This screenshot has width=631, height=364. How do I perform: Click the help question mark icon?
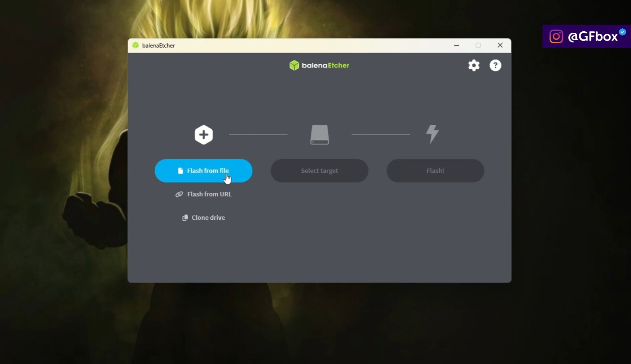click(x=495, y=65)
